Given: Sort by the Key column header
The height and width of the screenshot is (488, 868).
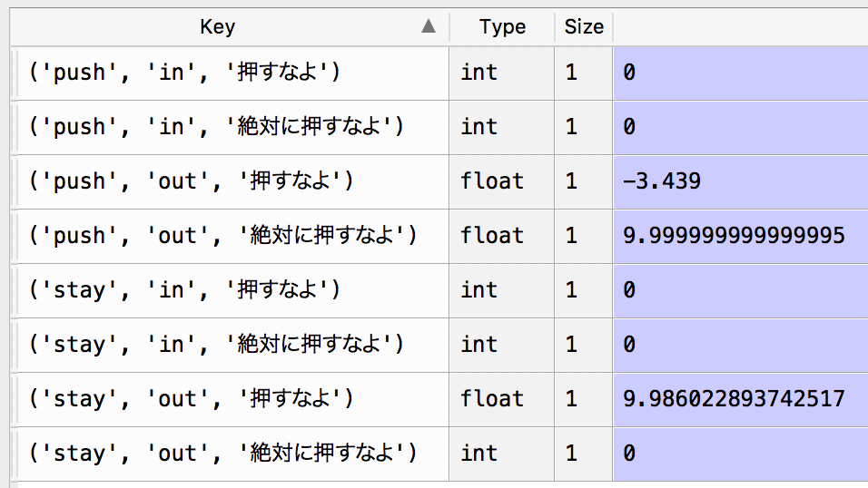Looking at the screenshot, I should pos(218,27).
